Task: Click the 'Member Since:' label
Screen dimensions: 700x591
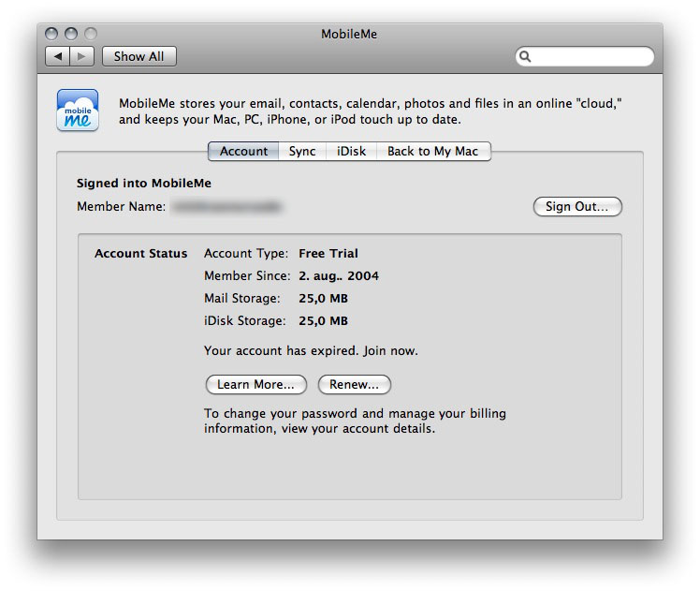Action: pos(247,276)
